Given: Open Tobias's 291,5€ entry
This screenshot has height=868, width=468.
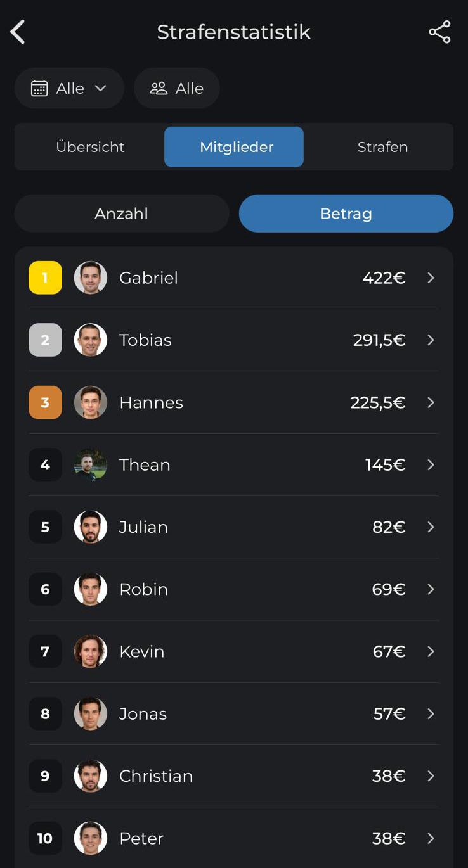Looking at the screenshot, I should [x=234, y=340].
